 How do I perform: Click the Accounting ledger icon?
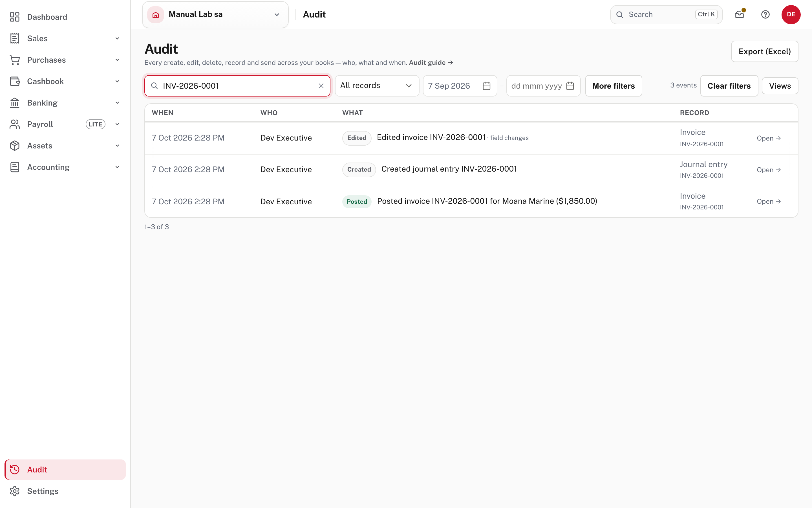click(x=14, y=167)
